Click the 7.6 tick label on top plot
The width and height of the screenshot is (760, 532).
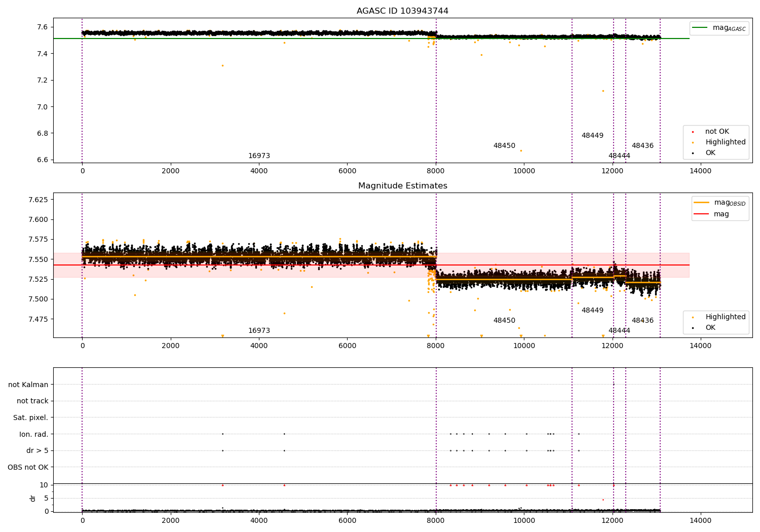(x=43, y=27)
